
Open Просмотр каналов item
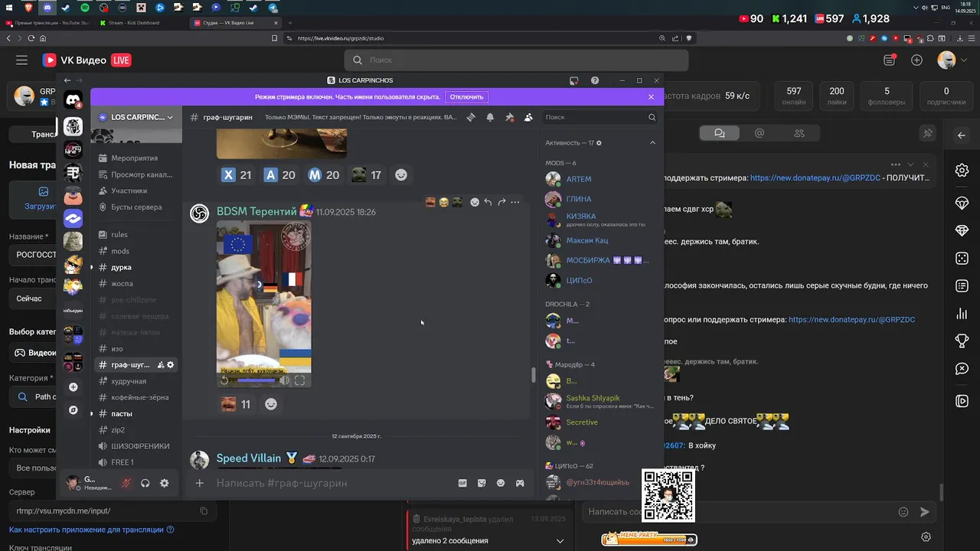[136, 174]
